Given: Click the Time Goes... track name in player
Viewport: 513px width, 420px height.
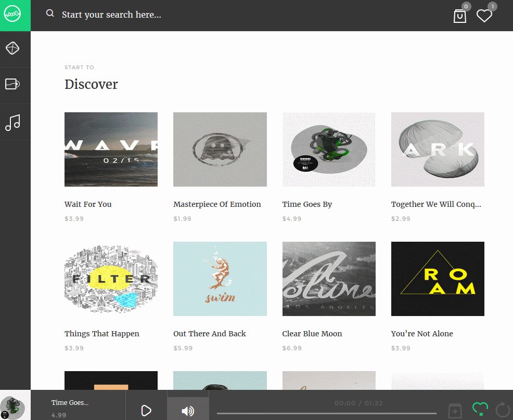Looking at the screenshot, I should 70,403.
